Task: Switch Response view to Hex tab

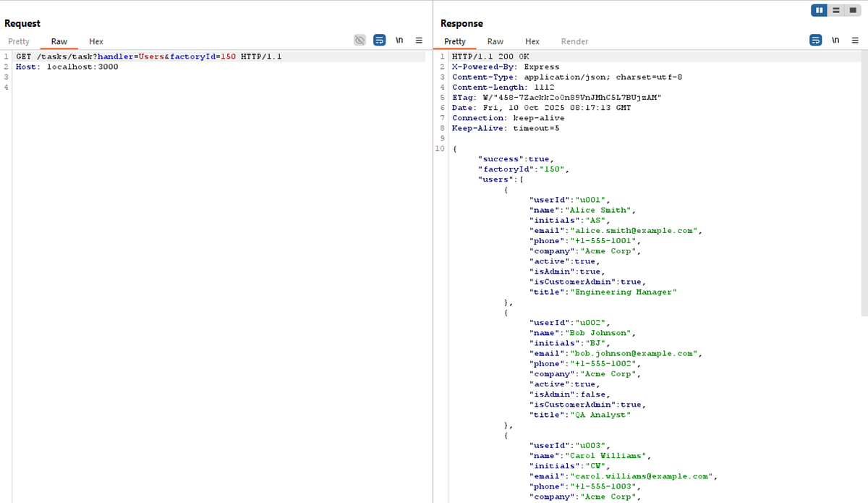Action: click(x=532, y=42)
